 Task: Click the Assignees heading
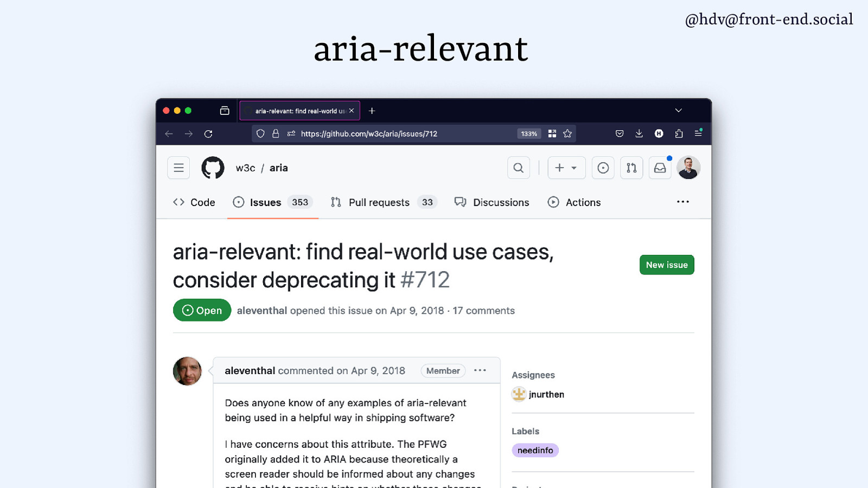tap(533, 375)
